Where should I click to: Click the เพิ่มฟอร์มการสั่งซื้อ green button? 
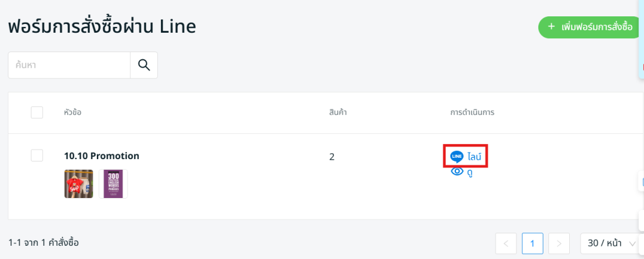589,28
